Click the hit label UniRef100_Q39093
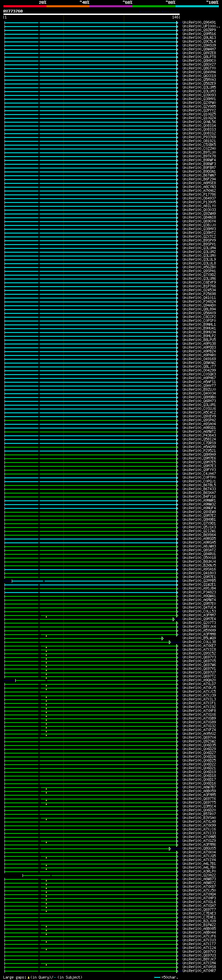222x980 pixels. click(199, 95)
